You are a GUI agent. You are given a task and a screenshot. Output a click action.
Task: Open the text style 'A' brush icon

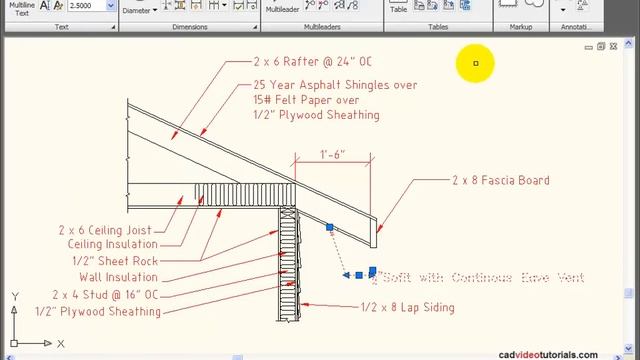click(58, 5)
